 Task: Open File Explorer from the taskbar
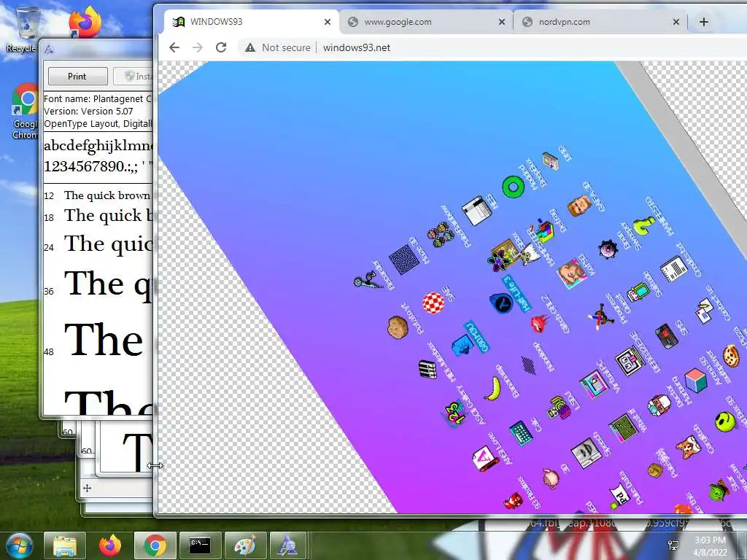pos(65,545)
